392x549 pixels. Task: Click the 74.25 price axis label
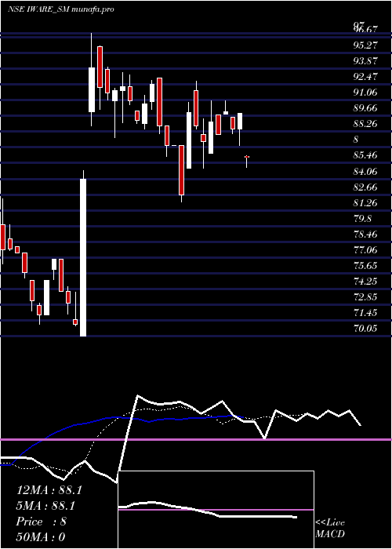click(365, 282)
